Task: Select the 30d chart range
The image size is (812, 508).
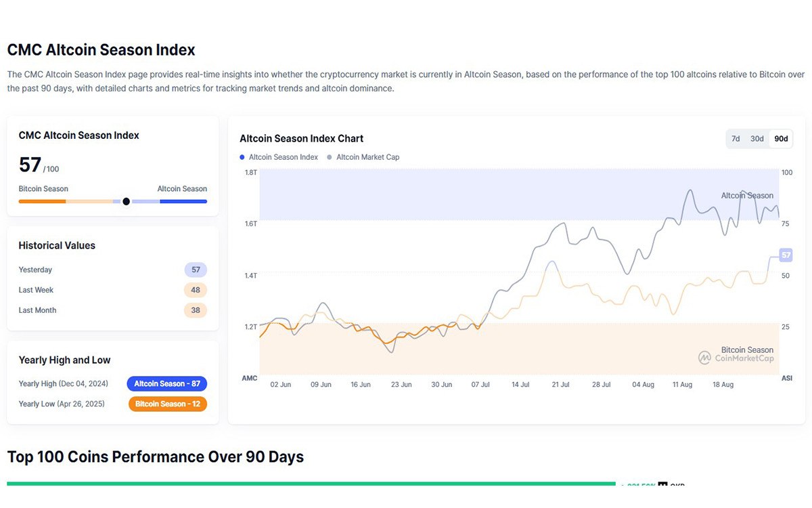Action: (757, 139)
